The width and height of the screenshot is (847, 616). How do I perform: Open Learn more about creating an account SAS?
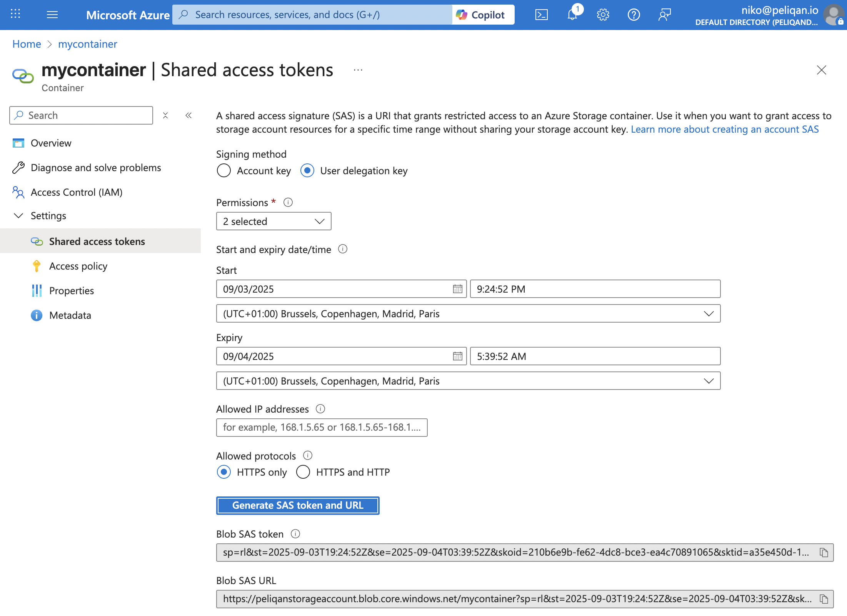tap(725, 129)
